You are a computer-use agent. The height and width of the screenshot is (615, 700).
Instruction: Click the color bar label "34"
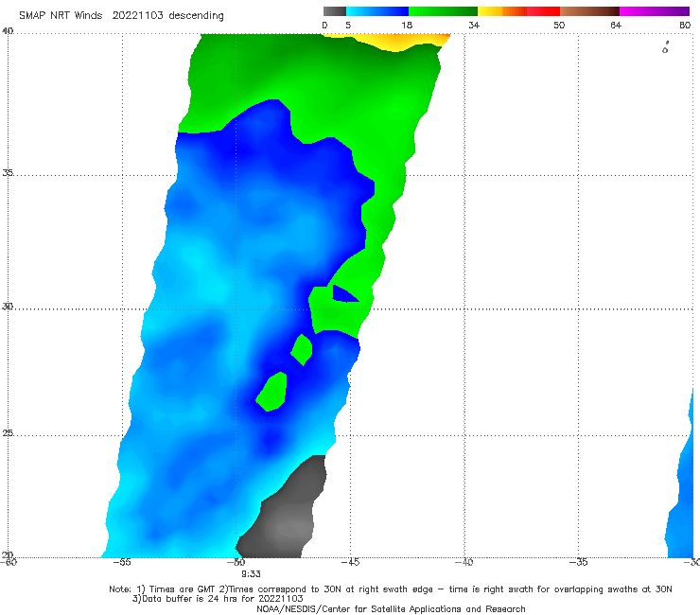(x=474, y=25)
